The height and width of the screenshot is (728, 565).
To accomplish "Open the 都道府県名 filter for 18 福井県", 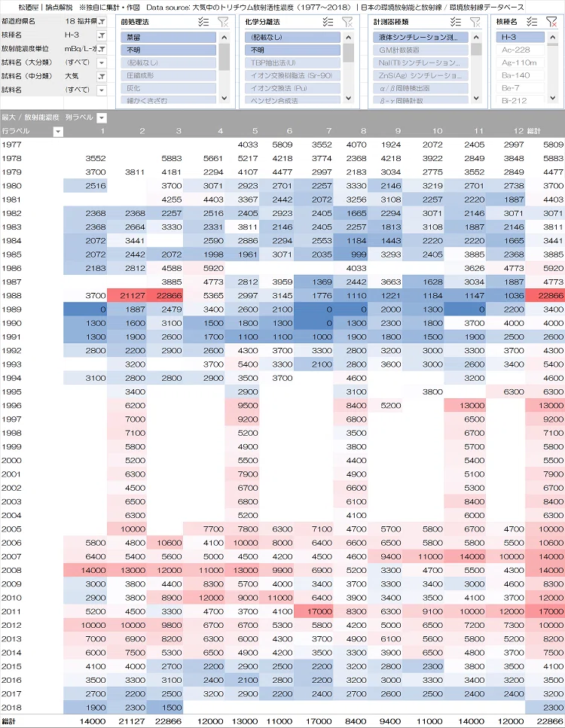I will (x=102, y=21).
